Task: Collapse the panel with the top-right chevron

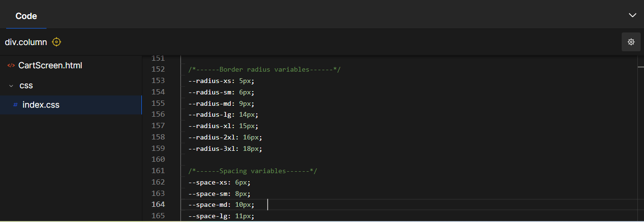Action: point(632,15)
